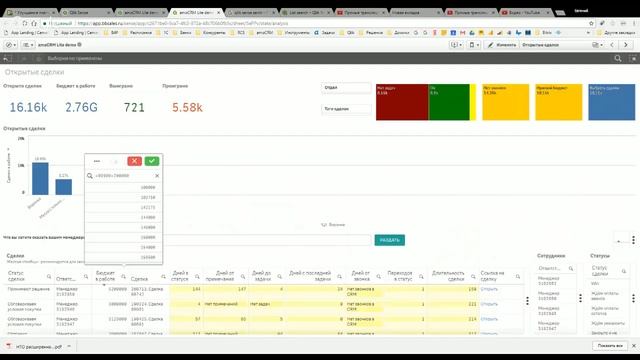Open three-dots menu beside Сотрудники list

(x=580, y=298)
